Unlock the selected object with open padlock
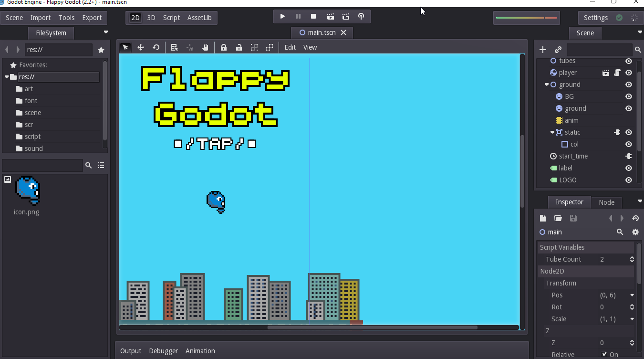 [x=239, y=47]
